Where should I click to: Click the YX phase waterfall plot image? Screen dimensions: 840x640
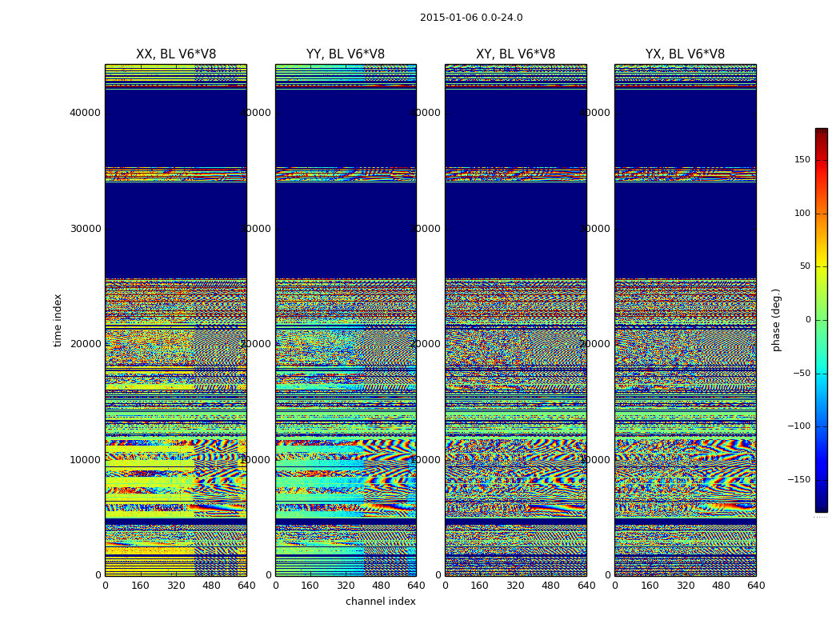point(685,320)
